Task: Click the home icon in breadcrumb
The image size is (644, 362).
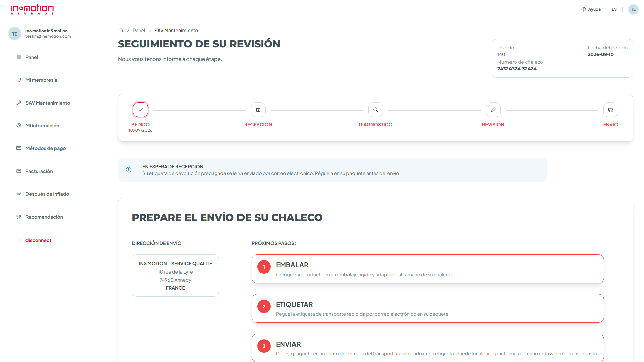Action: tap(121, 30)
